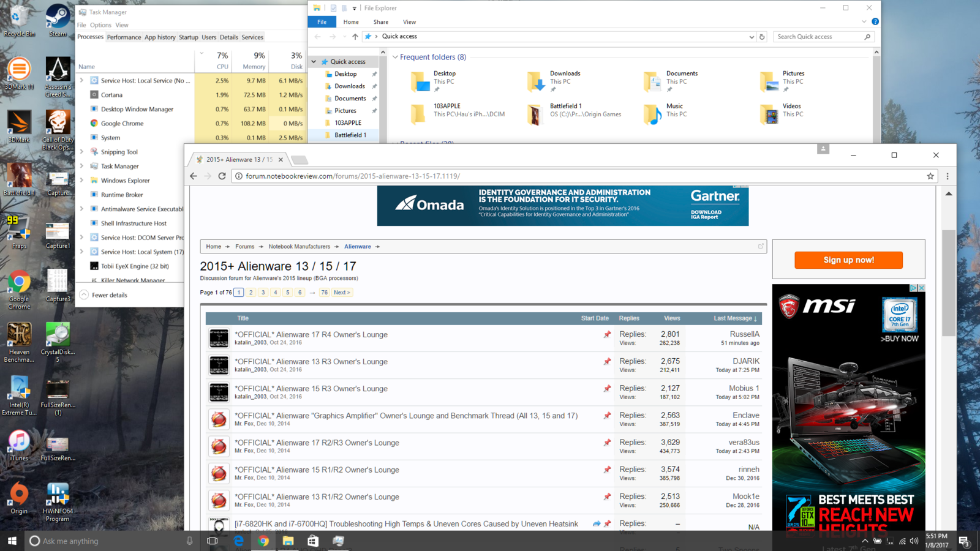The height and width of the screenshot is (551, 980).
Task: Select Downloads in File Explorer sidebar
Action: pos(350,86)
